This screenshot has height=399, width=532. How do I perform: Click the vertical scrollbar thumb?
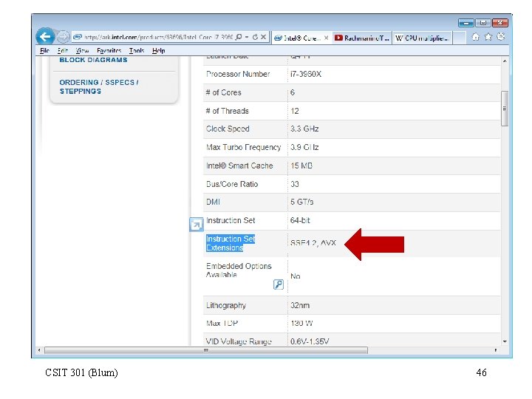pos(505,108)
